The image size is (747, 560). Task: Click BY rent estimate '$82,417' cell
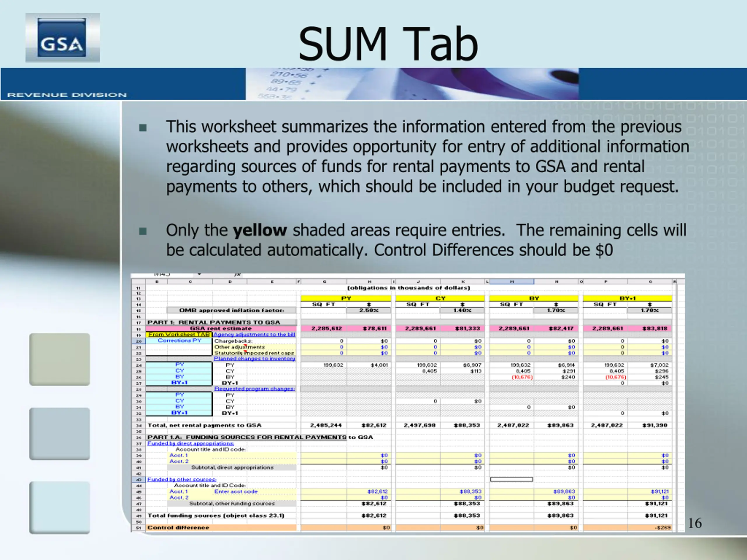[x=556, y=328]
